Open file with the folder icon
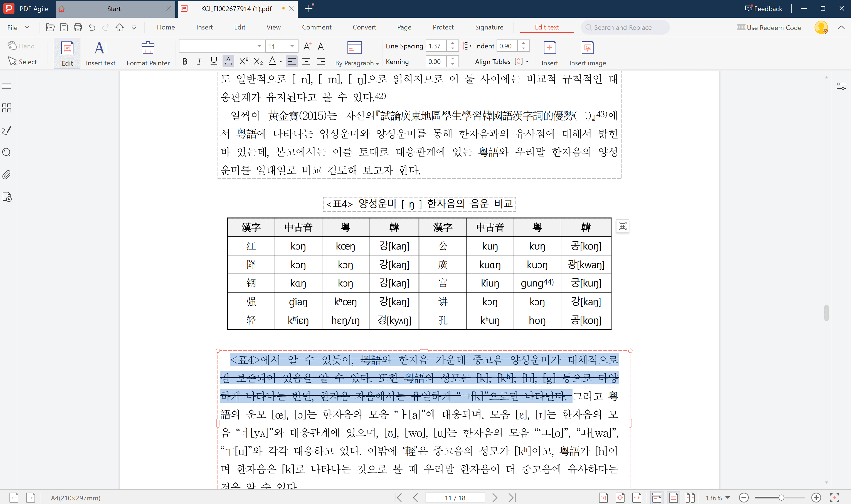This screenshot has width=851, height=504. [x=50, y=27]
